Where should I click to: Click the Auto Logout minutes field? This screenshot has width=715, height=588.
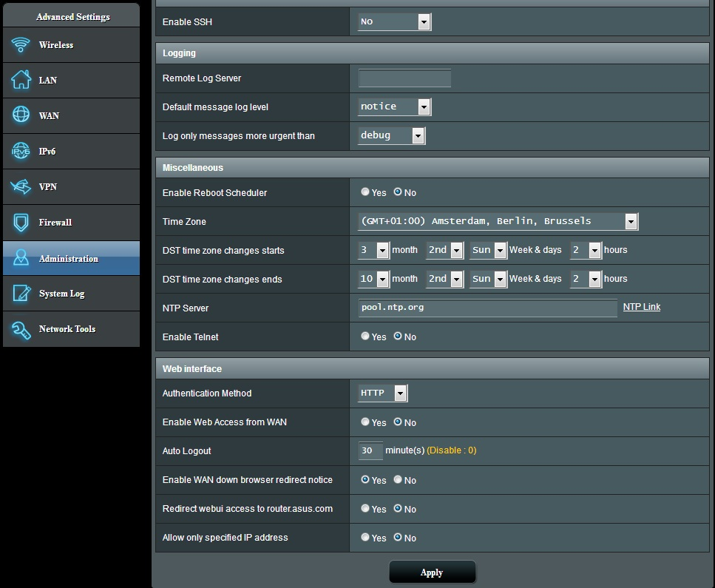click(x=370, y=450)
